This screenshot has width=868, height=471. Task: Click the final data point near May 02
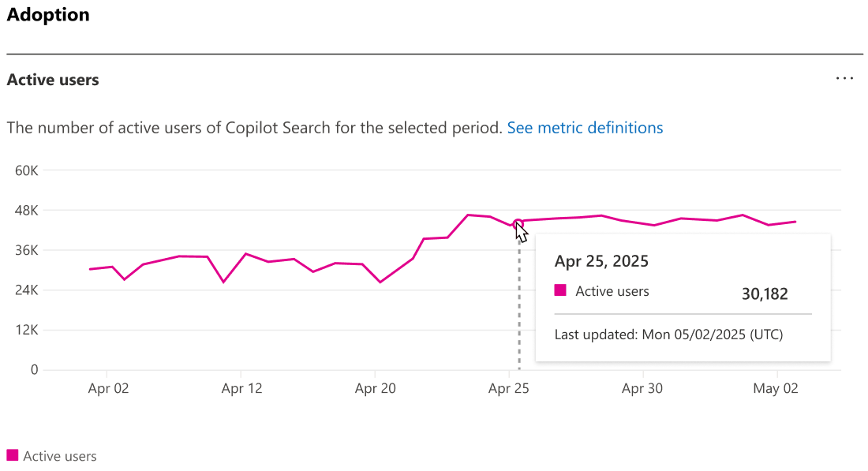pos(795,222)
